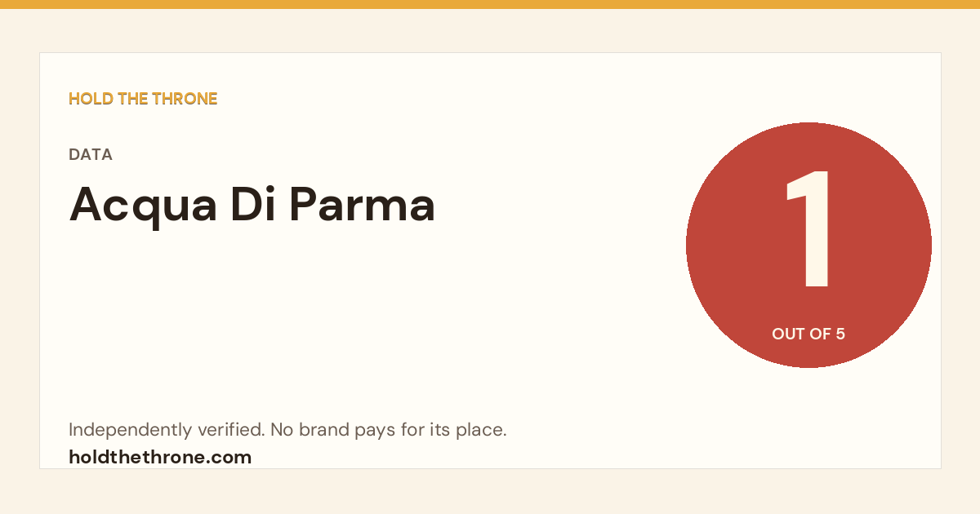Click the Acqua Di Parma title
The image size is (980, 514).
click(x=252, y=205)
